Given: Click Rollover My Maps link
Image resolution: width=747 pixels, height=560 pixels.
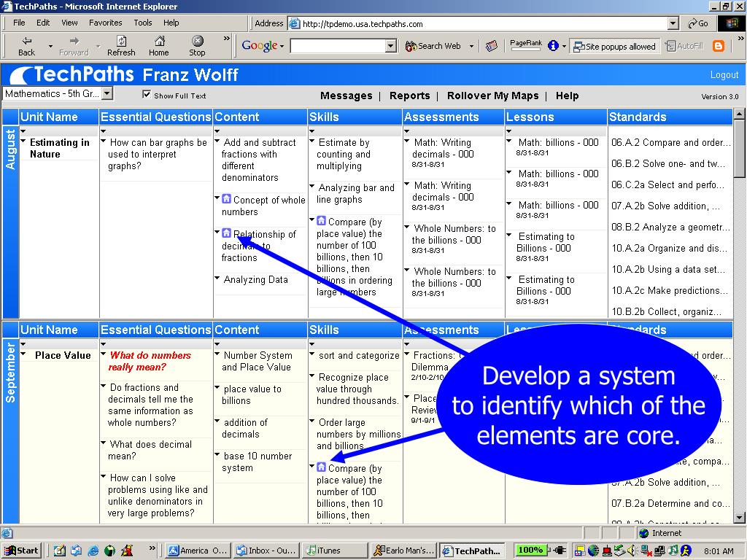Looking at the screenshot, I should pyautogui.click(x=492, y=96).
